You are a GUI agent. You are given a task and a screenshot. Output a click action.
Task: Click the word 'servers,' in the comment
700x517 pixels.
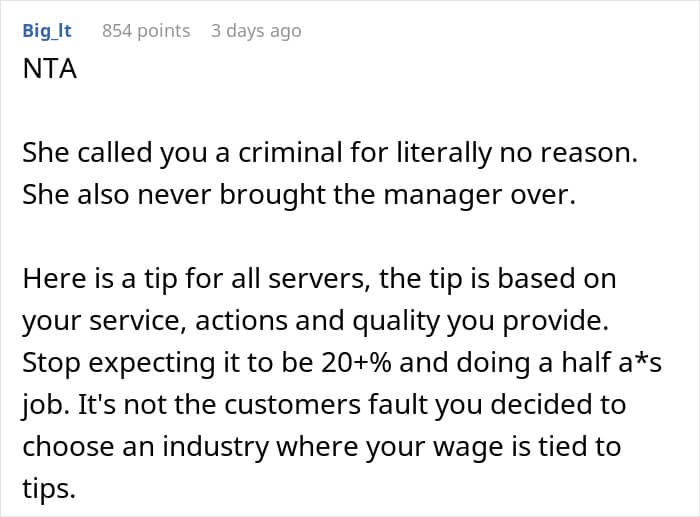319,279
